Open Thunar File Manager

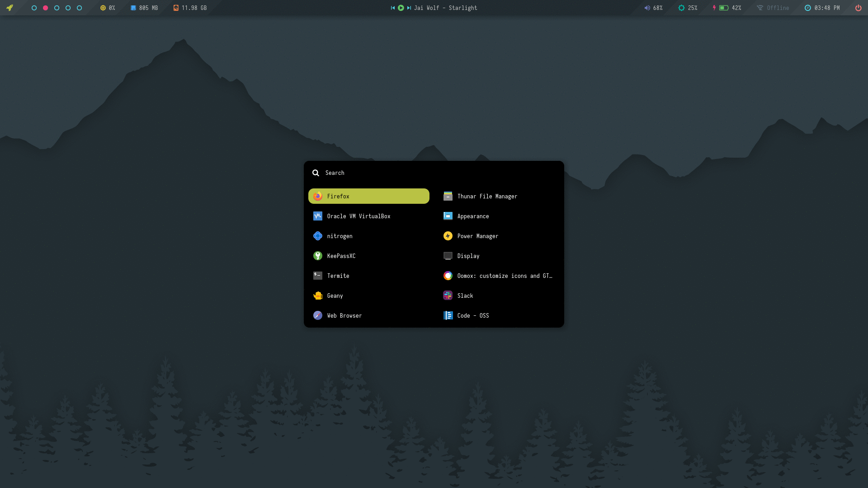[486, 196]
